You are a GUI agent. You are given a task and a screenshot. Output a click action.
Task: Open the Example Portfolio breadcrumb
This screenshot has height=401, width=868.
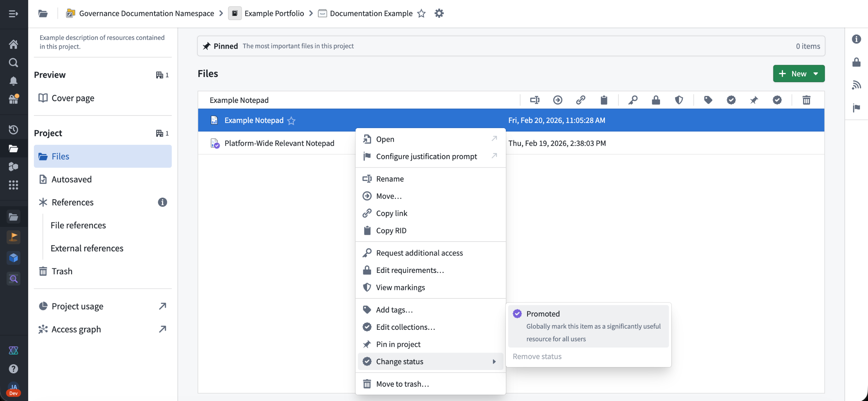pos(274,13)
